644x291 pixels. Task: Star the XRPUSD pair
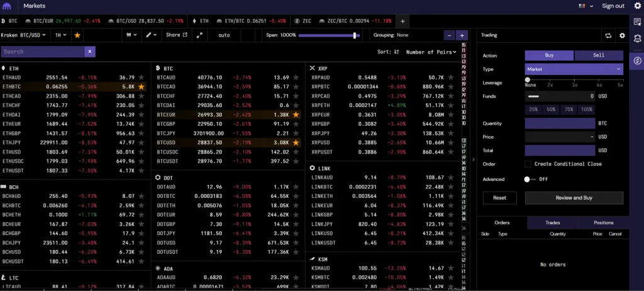tap(450, 143)
